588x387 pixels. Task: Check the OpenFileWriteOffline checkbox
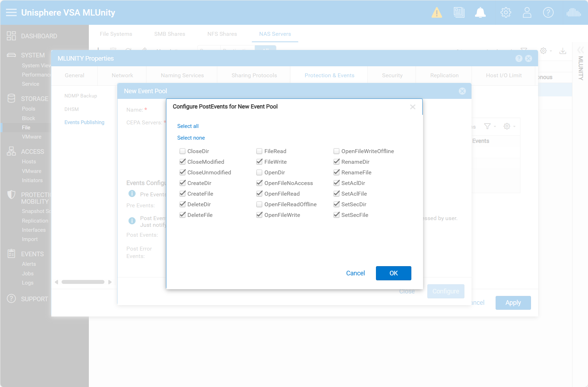tap(336, 151)
